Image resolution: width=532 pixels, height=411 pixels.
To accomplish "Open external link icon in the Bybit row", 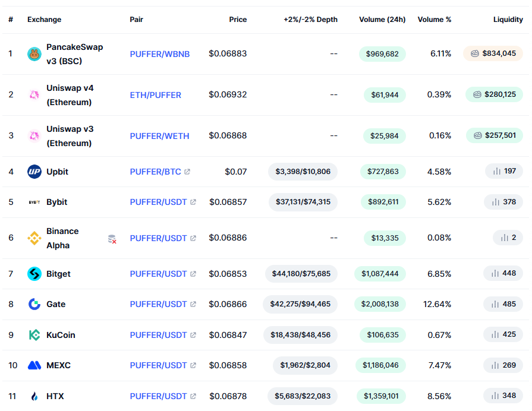I will tap(193, 202).
